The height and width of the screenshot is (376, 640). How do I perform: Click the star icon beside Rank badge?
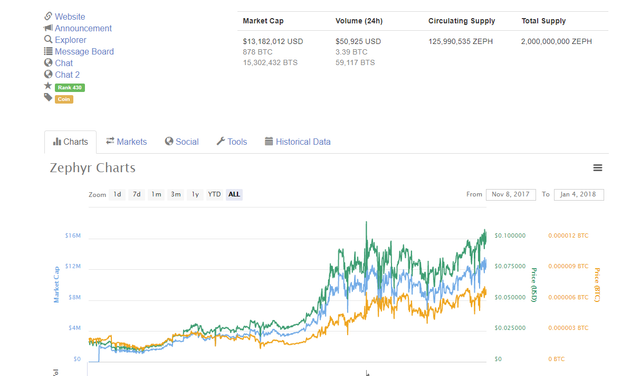48,86
